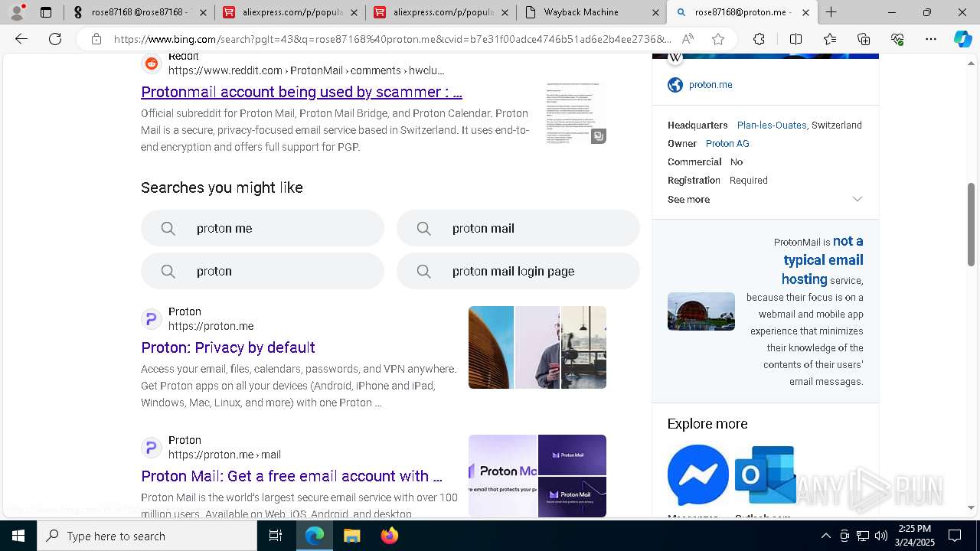The height and width of the screenshot is (551, 980).
Task: Open Edge Settings and more menu
Action: click(x=931, y=39)
